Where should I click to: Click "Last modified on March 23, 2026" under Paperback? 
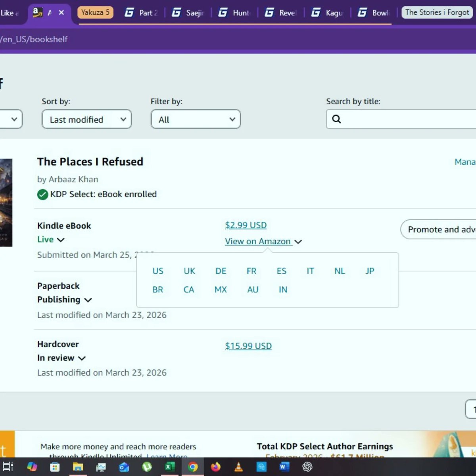(x=102, y=315)
